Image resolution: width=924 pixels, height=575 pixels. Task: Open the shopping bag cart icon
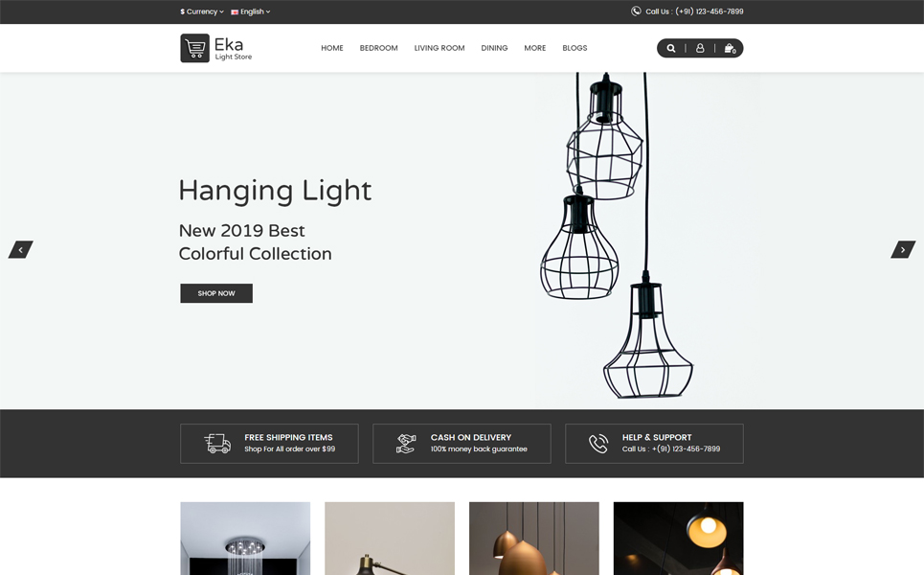click(x=730, y=48)
